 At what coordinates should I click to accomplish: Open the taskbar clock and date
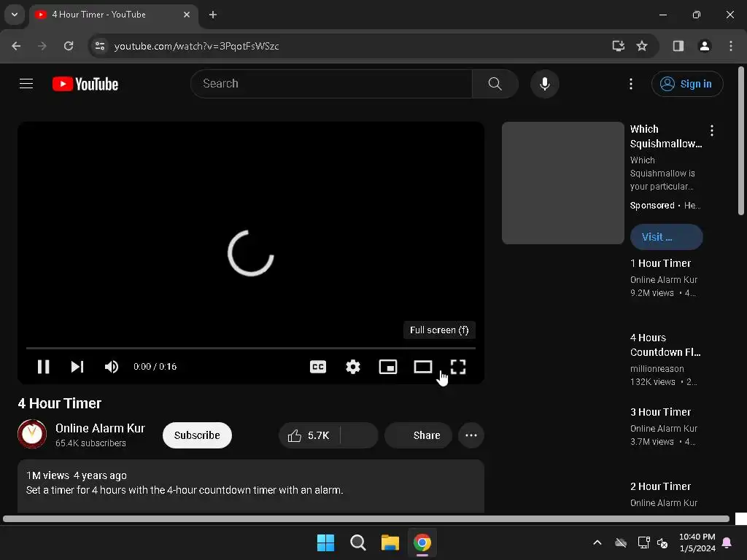(x=697, y=542)
